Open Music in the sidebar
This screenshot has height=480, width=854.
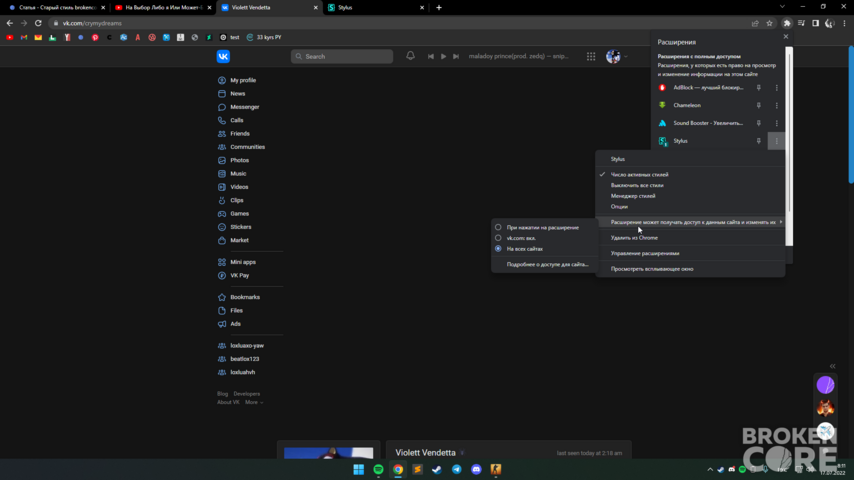(238, 174)
